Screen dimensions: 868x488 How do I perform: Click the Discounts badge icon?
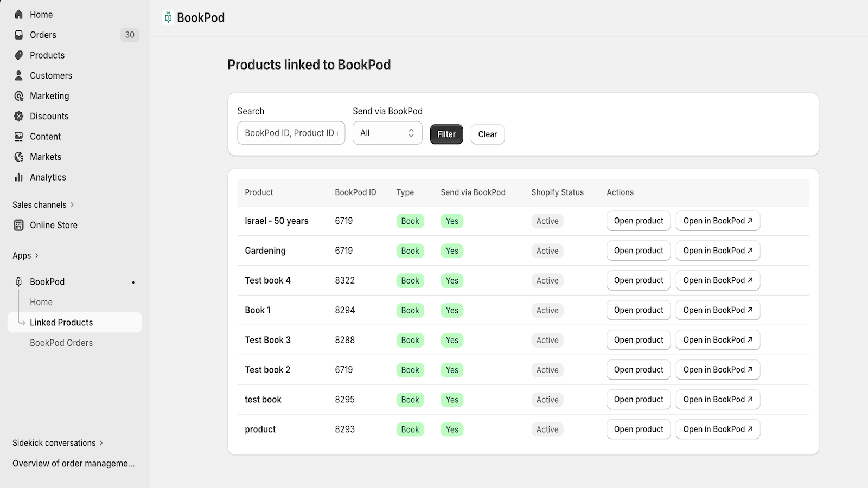click(19, 116)
